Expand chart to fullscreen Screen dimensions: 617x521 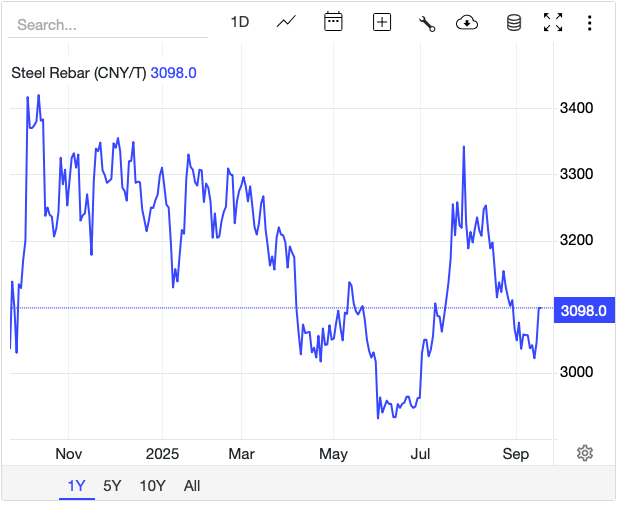coord(553,22)
